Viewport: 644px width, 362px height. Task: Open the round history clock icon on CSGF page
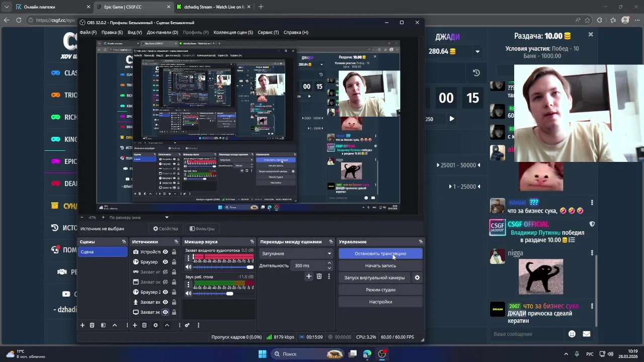click(x=476, y=72)
